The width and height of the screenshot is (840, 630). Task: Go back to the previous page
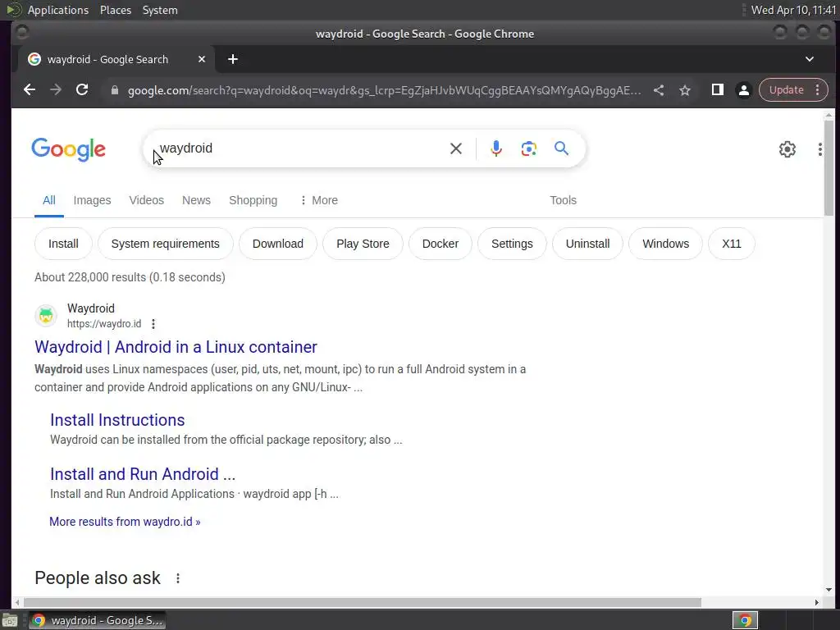pyautogui.click(x=30, y=90)
